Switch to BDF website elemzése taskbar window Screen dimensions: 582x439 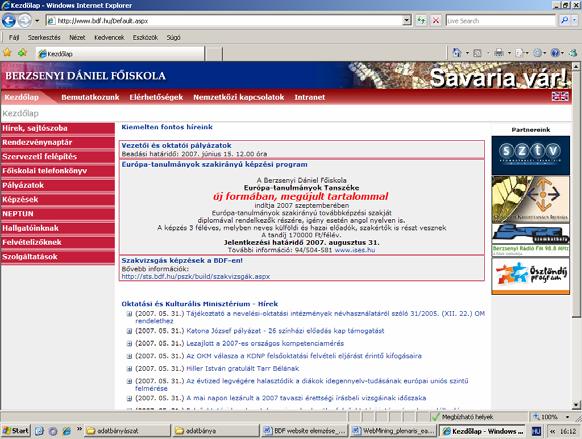point(304,431)
